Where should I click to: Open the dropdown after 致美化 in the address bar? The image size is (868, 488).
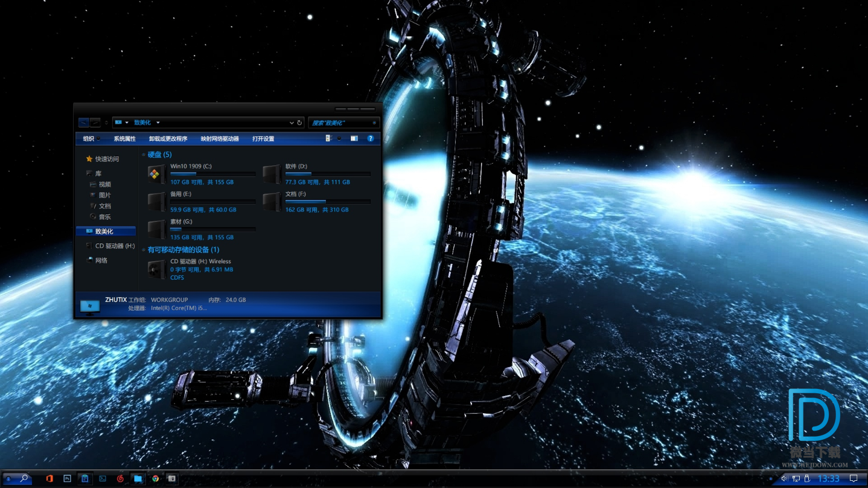(158, 123)
